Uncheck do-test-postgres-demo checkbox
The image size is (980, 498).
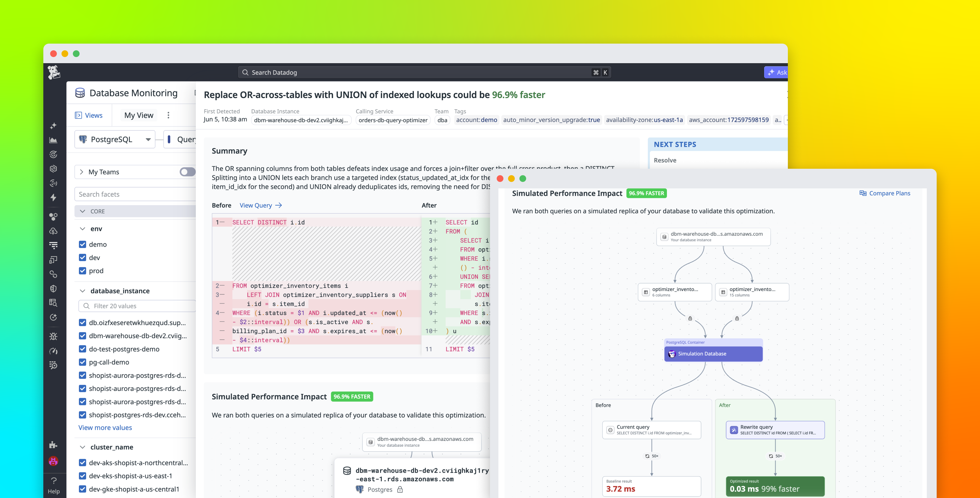pyautogui.click(x=83, y=349)
